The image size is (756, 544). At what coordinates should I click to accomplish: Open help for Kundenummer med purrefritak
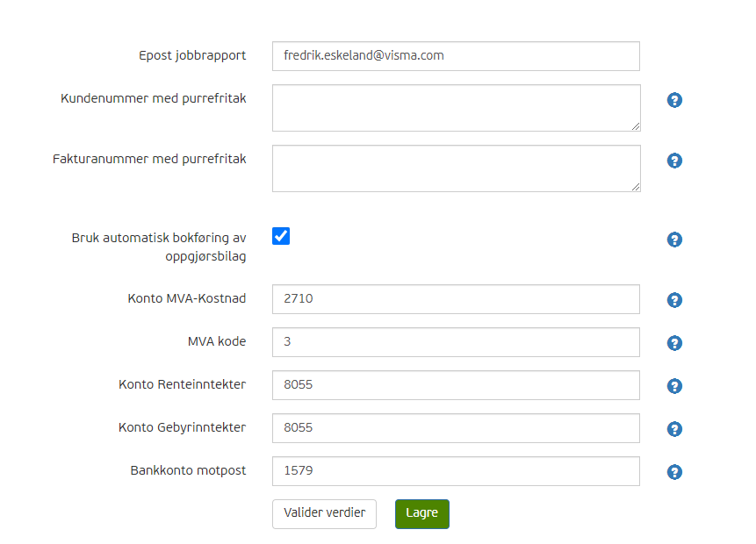[674, 100]
